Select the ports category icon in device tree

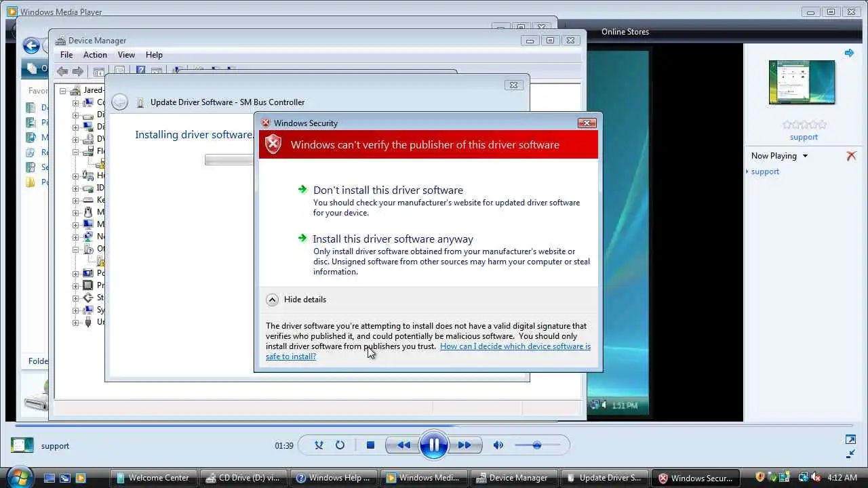pos(88,274)
